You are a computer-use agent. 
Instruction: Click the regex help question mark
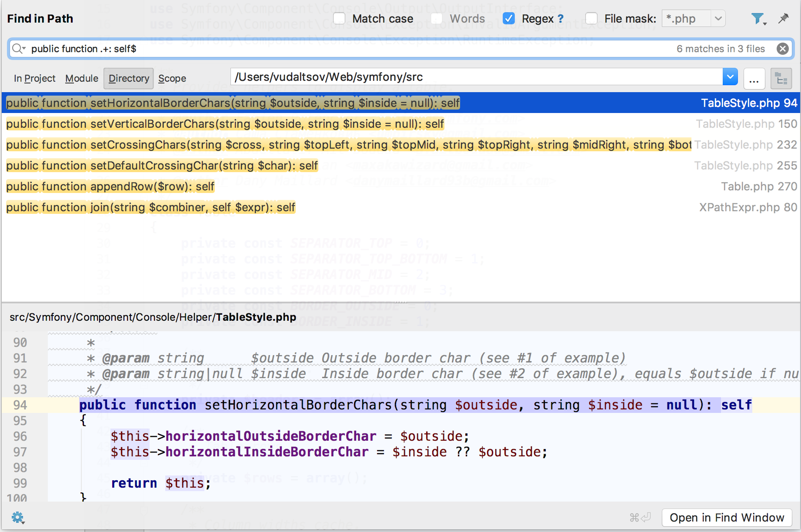[560, 19]
